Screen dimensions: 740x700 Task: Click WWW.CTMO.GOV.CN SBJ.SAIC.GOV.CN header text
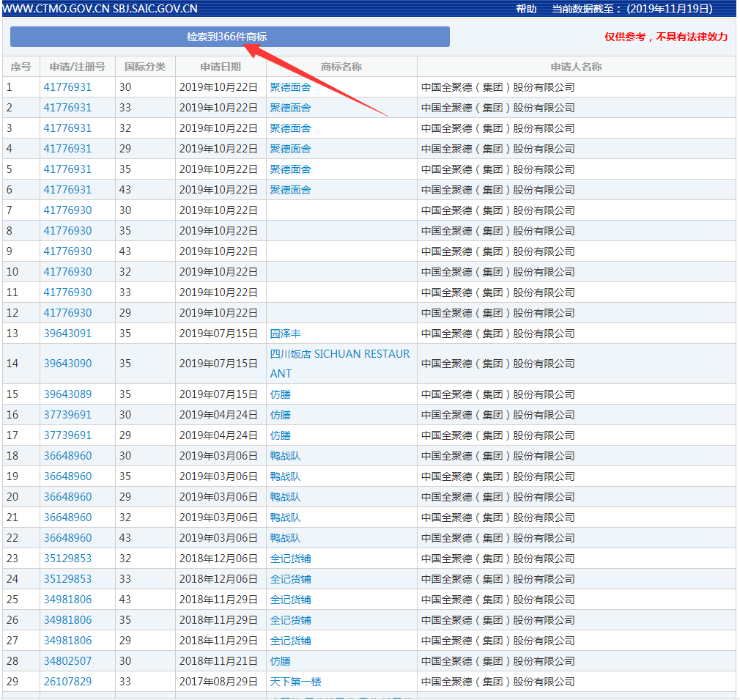click(100, 9)
